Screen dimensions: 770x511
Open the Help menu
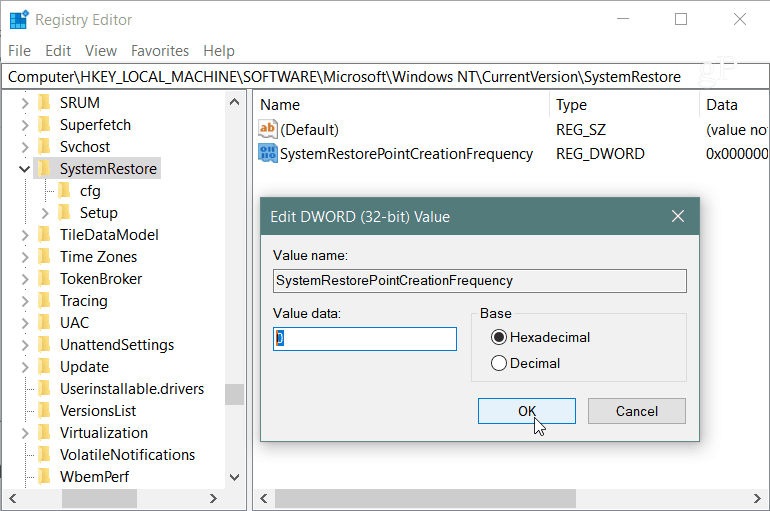tap(219, 51)
